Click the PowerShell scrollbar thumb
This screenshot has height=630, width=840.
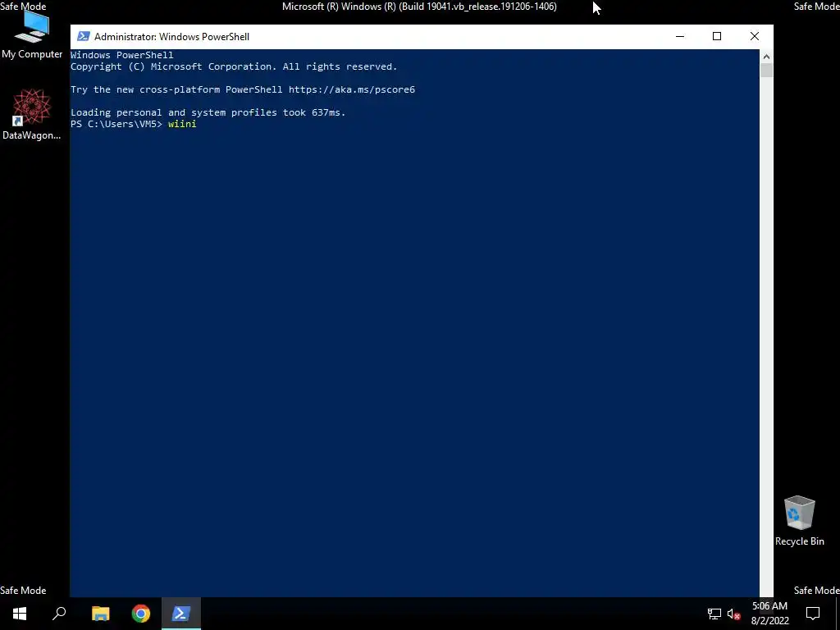[766, 71]
